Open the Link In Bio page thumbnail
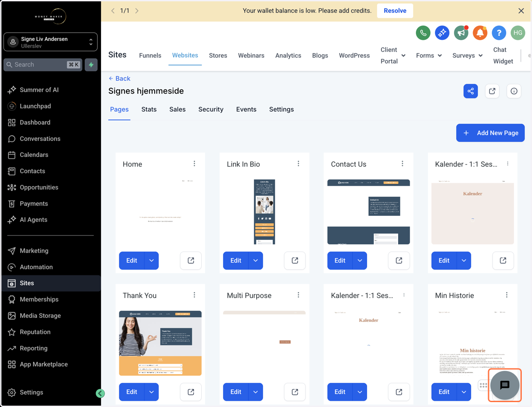The height and width of the screenshot is (407, 532). coord(264,212)
